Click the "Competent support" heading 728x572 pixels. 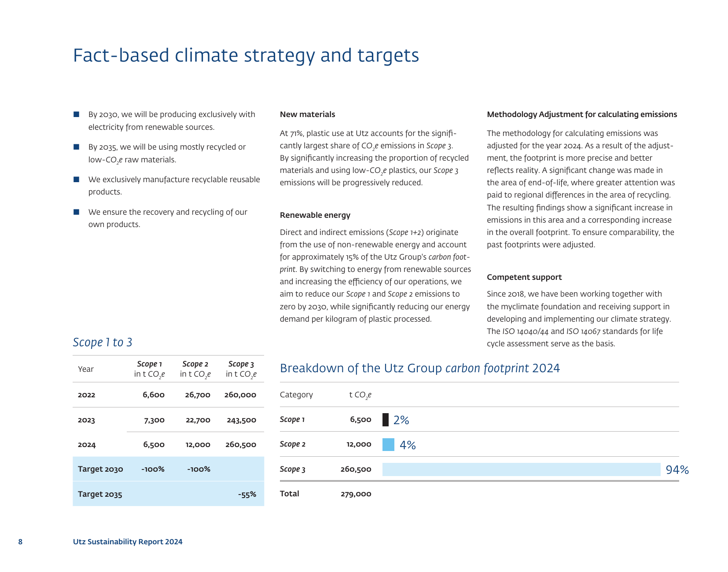(x=524, y=277)
